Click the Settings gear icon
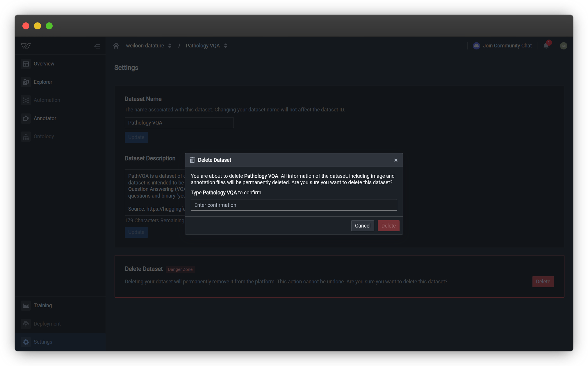588x366 pixels. coord(26,342)
